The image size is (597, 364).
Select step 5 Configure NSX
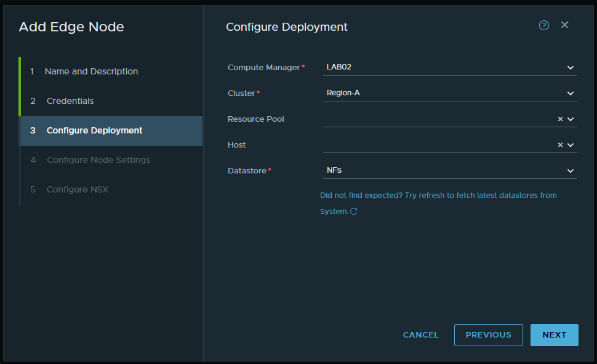pyautogui.click(x=77, y=189)
